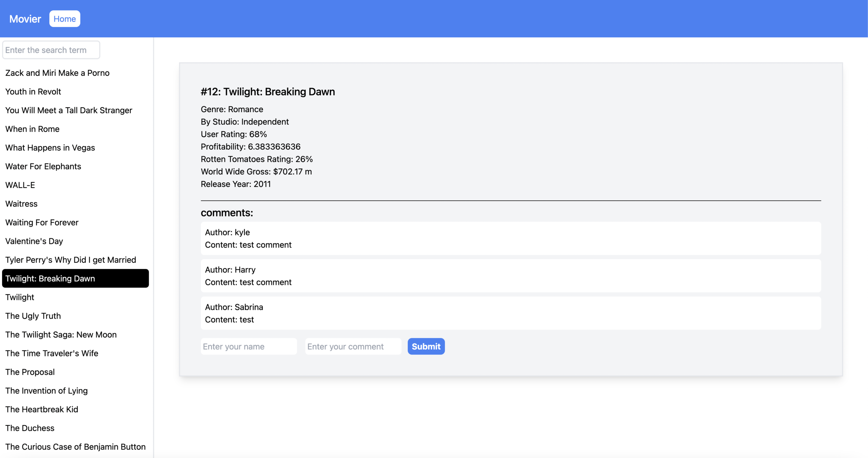Open The Twilight Saga: New Moon
The width and height of the screenshot is (868, 458).
point(61,334)
